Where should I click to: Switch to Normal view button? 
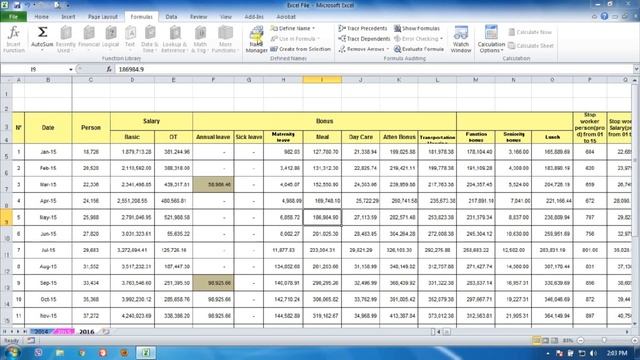tap(536, 340)
